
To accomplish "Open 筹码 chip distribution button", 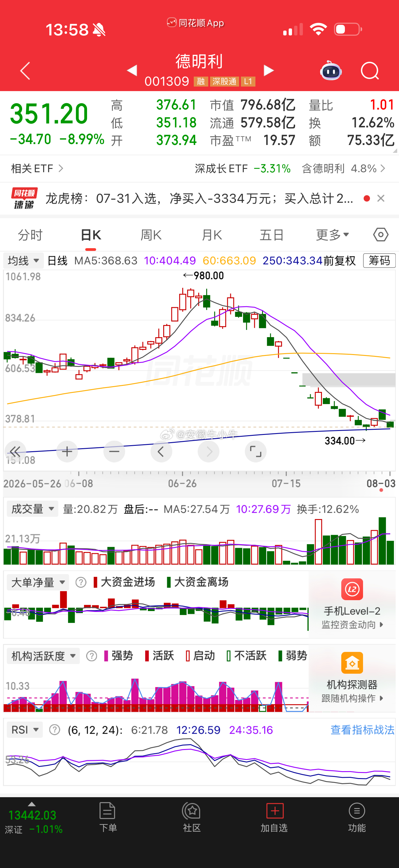I will (x=379, y=261).
